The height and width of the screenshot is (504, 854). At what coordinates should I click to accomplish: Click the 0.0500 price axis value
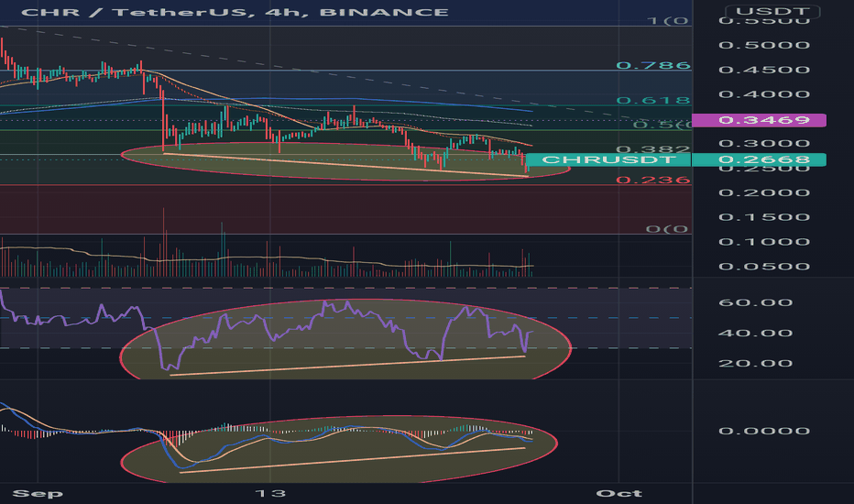click(x=763, y=267)
